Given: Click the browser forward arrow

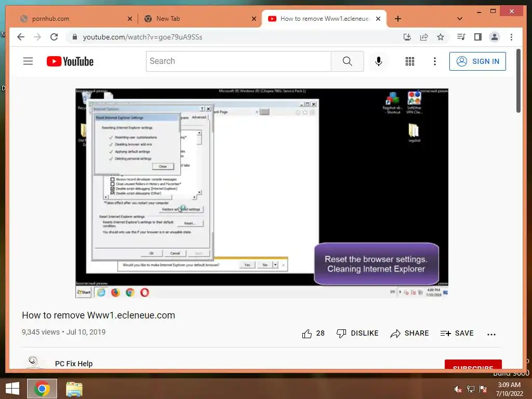Looking at the screenshot, I should tap(37, 37).
